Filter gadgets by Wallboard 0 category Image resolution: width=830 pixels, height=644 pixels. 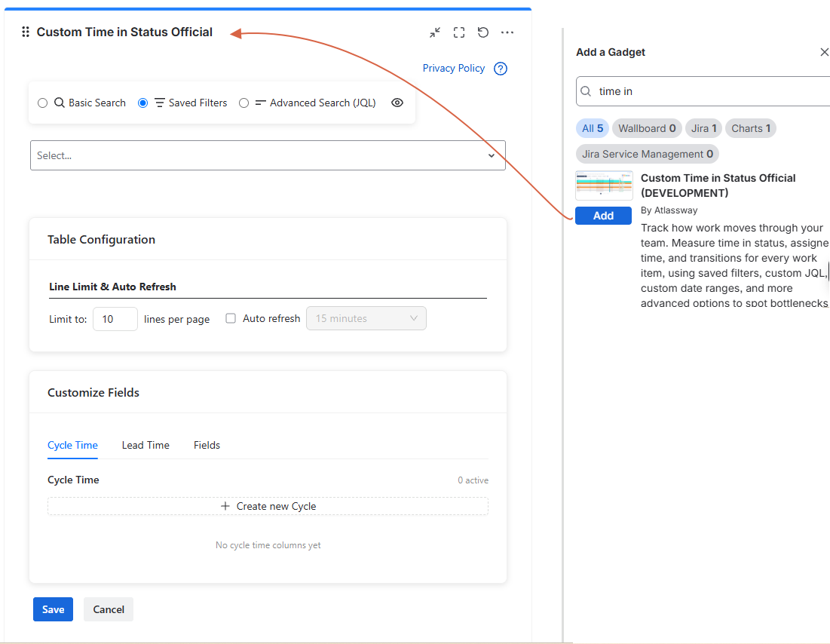pos(647,128)
